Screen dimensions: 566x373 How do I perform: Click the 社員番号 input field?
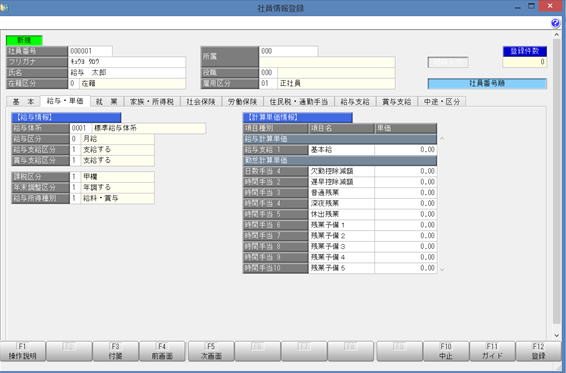[90, 51]
